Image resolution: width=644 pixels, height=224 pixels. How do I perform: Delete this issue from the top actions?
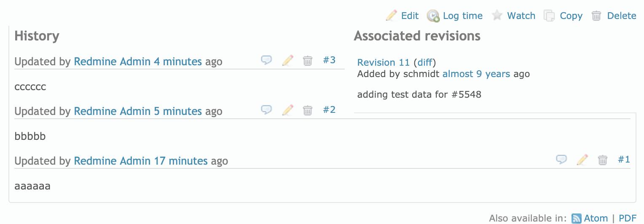(x=614, y=16)
